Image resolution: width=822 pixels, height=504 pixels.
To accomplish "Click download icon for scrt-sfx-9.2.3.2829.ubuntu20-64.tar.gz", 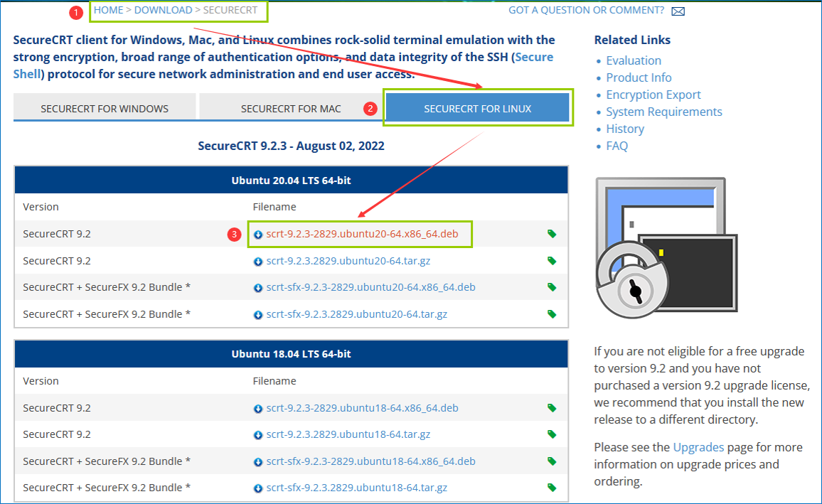I will 258,315.
